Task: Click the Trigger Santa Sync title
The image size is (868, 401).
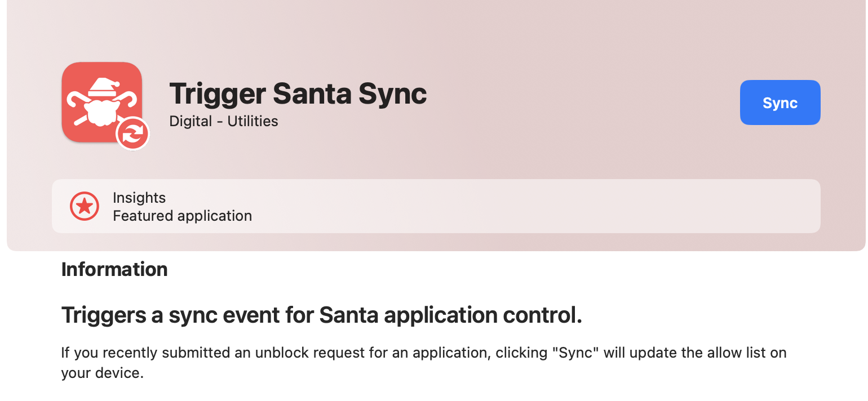Action: click(298, 93)
